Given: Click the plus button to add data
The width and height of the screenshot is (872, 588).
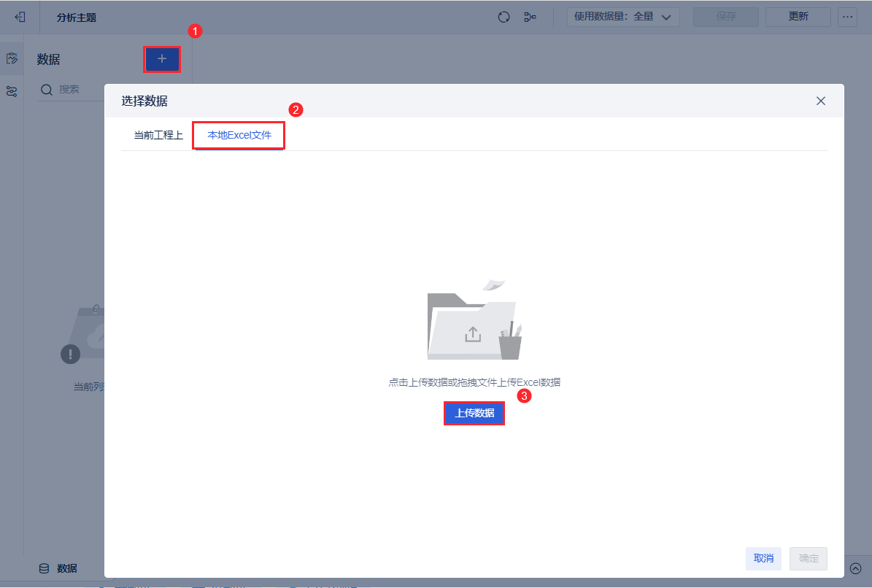Looking at the screenshot, I should [x=162, y=59].
